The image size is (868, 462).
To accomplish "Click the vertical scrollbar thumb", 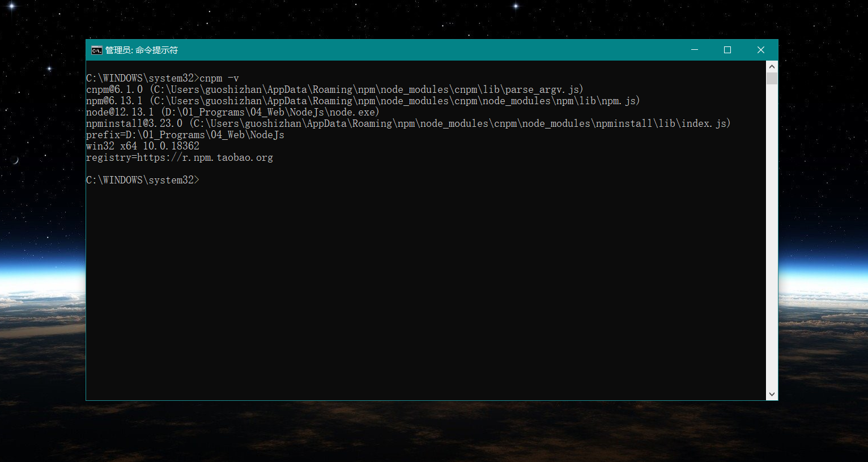I will 772,78.
